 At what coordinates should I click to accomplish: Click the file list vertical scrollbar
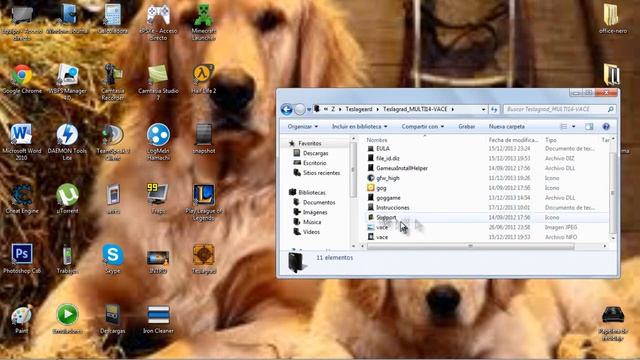[612, 192]
